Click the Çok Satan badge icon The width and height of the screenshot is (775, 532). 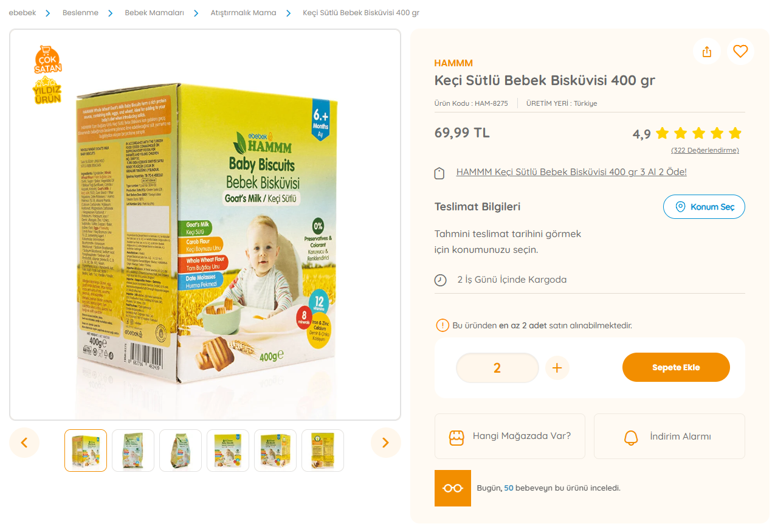click(47, 60)
